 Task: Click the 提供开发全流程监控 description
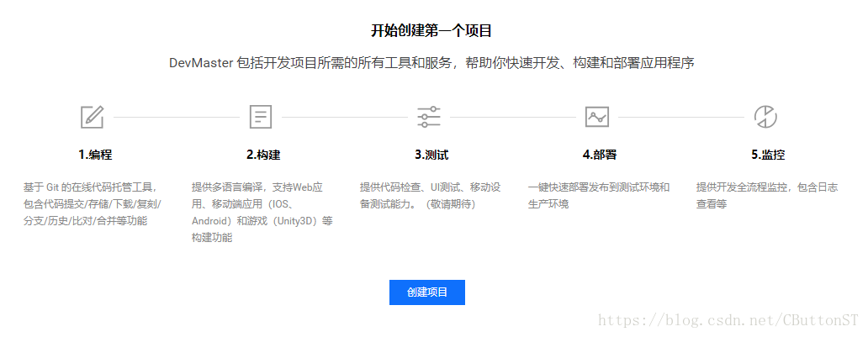pos(767,195)
